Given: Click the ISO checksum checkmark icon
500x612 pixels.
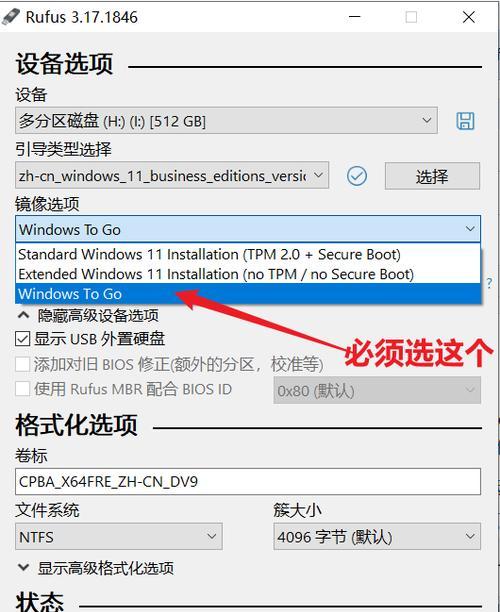Looking at the screenshot, I should (357, 176).
